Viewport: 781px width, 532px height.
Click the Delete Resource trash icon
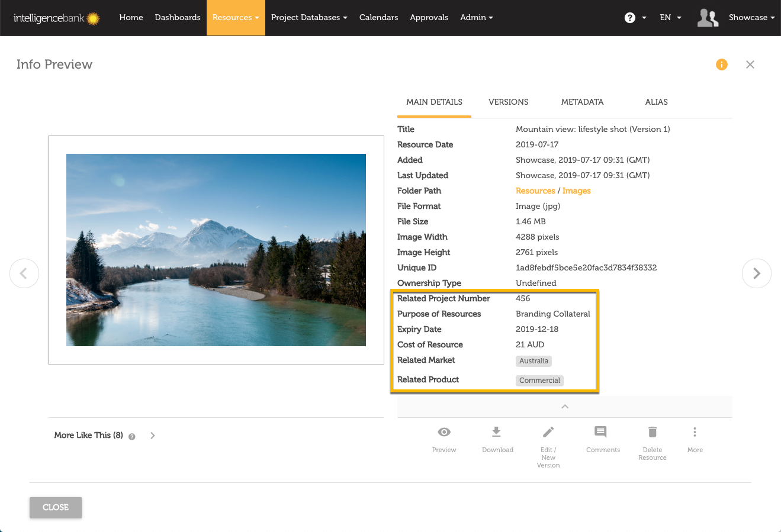point(652,432)
